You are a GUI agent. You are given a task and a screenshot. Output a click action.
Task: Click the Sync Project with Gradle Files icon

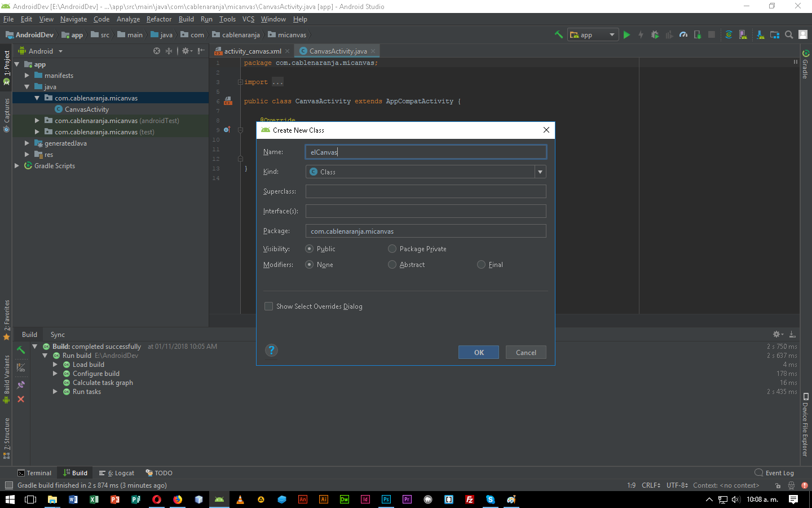(x=729, y=34)
